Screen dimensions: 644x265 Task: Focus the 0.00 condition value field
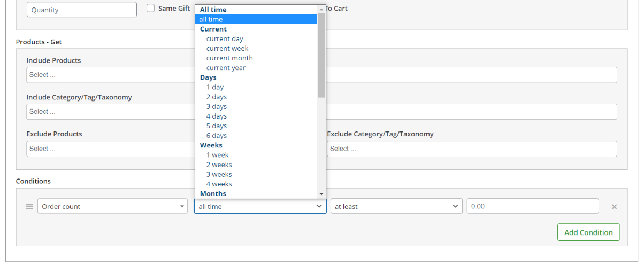point(533,206)
